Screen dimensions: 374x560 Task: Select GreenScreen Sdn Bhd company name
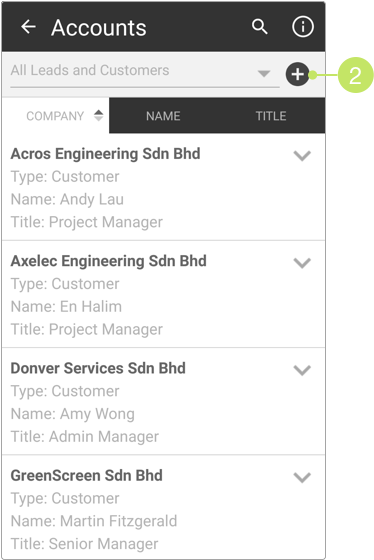(86, 475)
